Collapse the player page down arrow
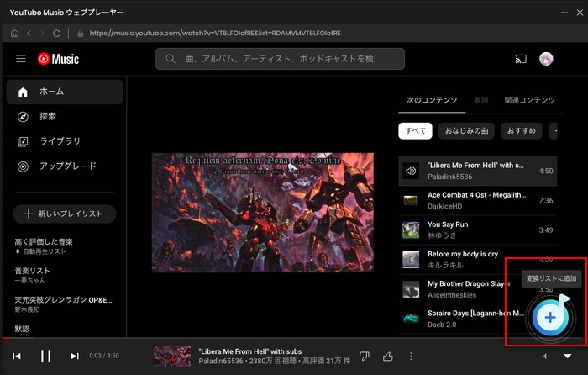This screenshot has height=375, width=588. (x=568, y=357)
